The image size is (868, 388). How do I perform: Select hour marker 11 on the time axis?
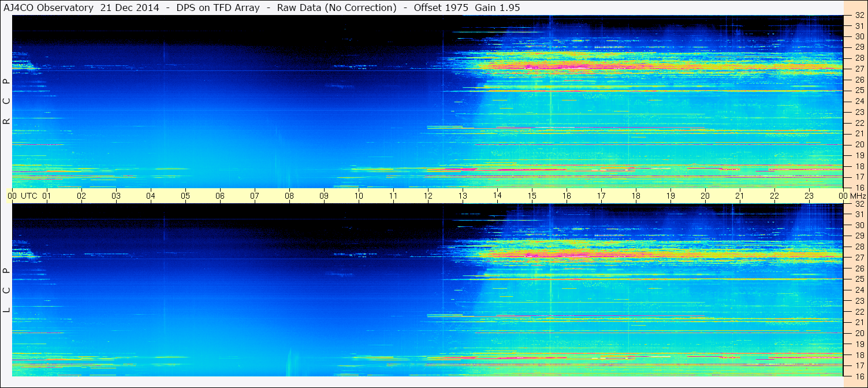393,196
